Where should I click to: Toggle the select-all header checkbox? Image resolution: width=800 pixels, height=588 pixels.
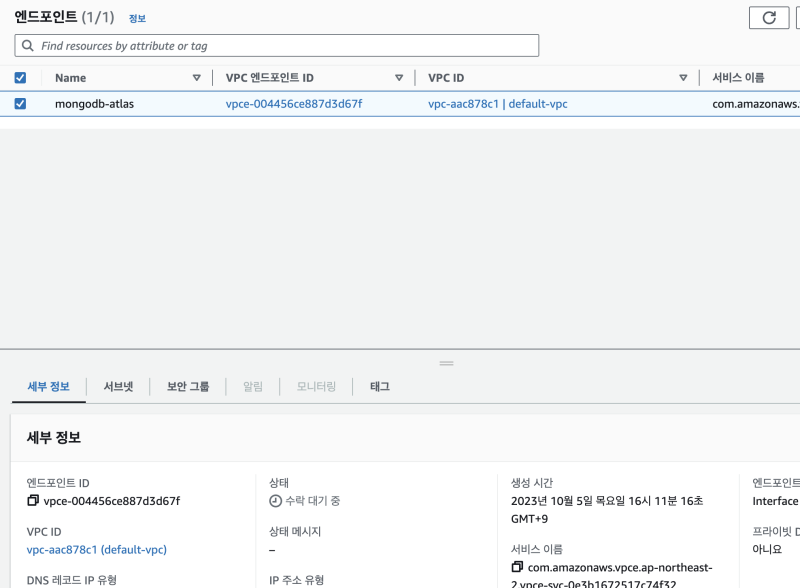click(x=20, y=78)
